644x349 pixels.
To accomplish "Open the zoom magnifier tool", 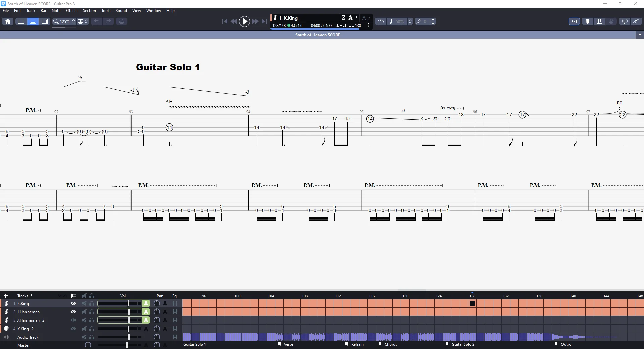I will 56,21.
